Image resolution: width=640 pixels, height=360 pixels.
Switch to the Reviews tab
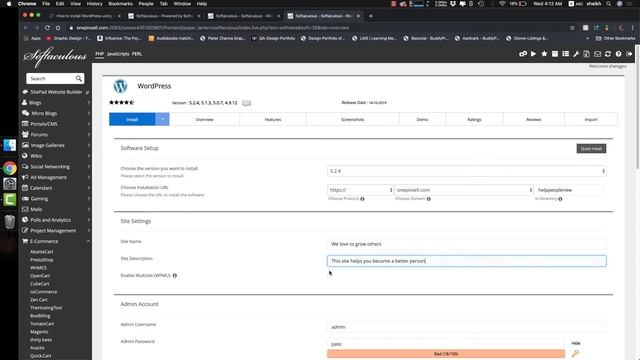point(533,119)
